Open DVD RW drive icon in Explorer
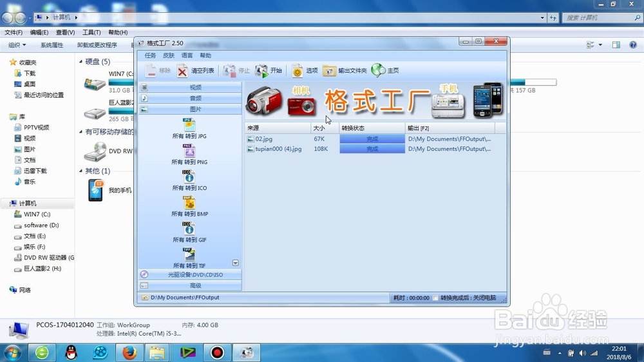Viewport: 644px width, 362px height. tap(95, 151)
